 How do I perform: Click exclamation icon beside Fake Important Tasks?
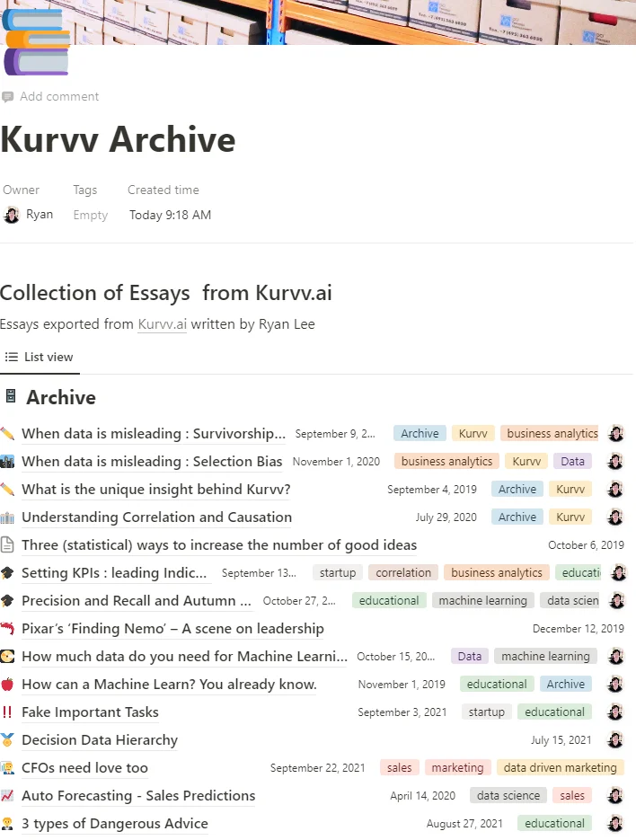[7, 712]
